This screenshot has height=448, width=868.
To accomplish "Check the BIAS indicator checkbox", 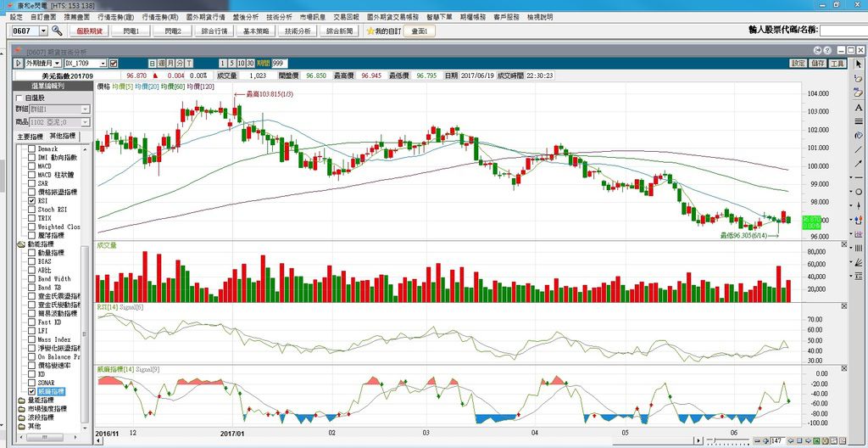I will click(31, 261).
